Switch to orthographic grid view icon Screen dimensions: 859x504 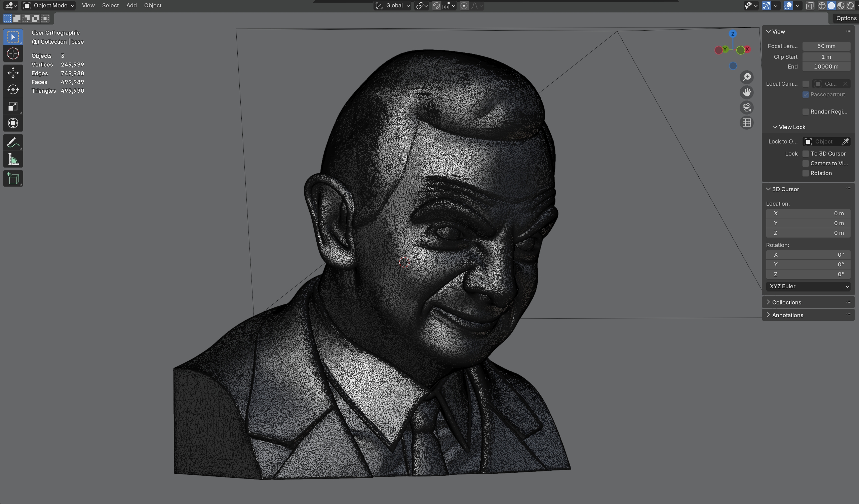pos(746,123)
